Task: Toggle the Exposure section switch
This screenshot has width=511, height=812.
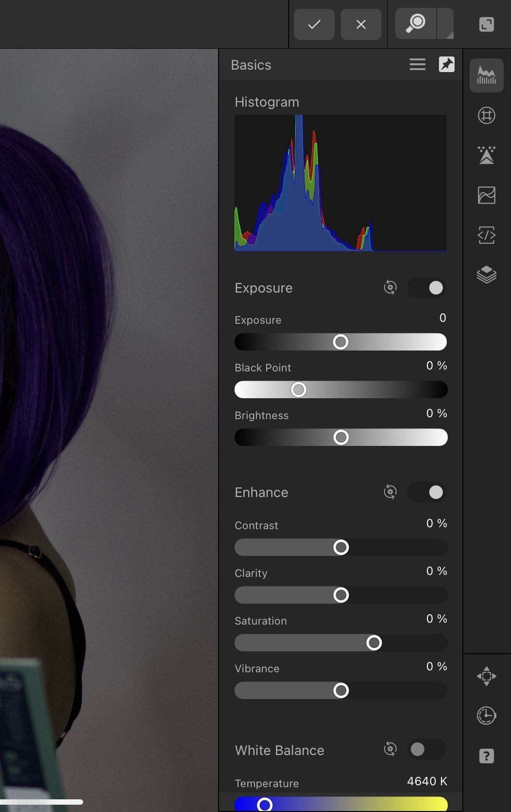Action: pyautogui.click(x=427, y=288)
